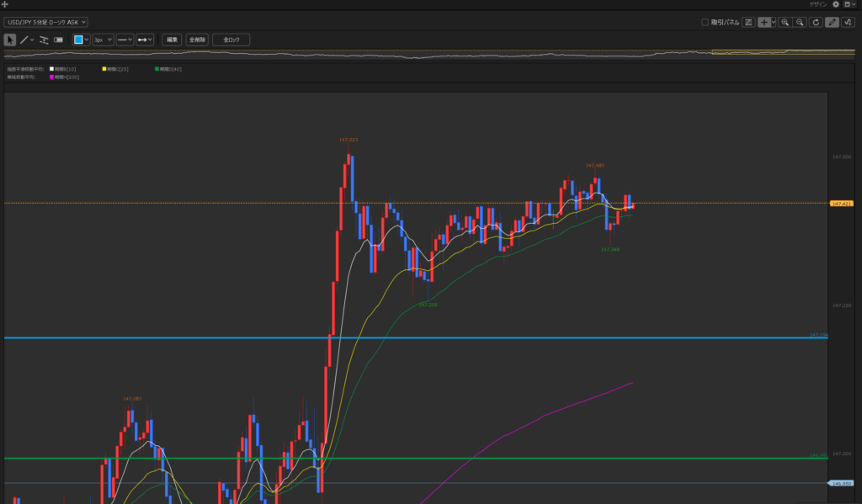Open the line extension arrow dropdown
This screenshot has width=862, height=504.
(145, 40)
